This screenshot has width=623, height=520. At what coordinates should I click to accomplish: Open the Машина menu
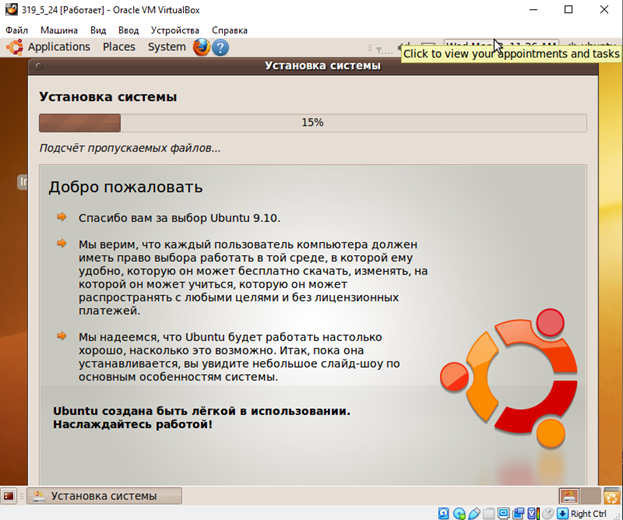59,30
